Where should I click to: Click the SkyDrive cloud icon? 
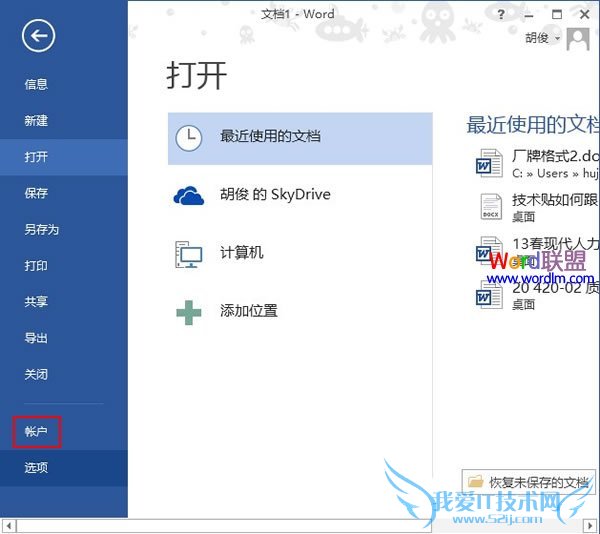(x=189, y=195)
